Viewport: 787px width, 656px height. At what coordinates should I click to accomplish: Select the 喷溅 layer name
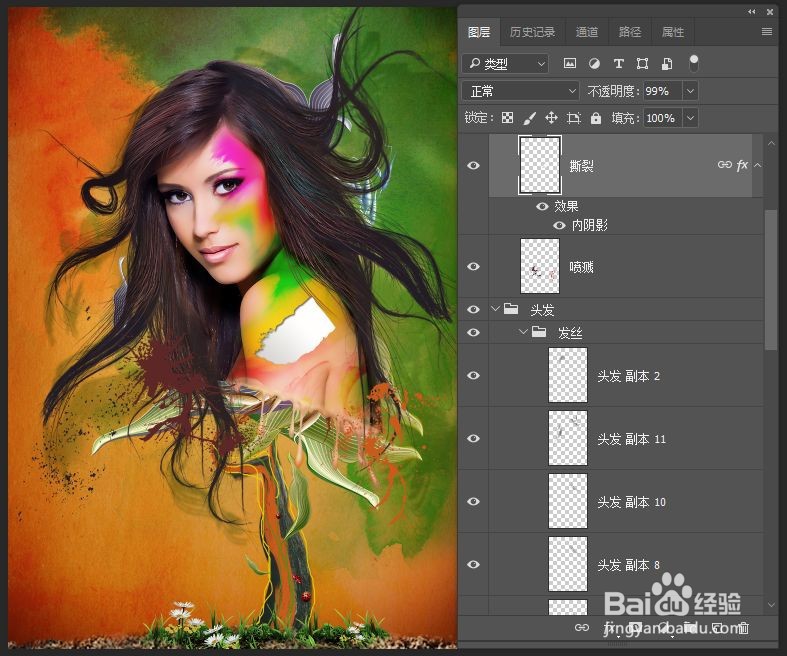click(x=581, y=267)
